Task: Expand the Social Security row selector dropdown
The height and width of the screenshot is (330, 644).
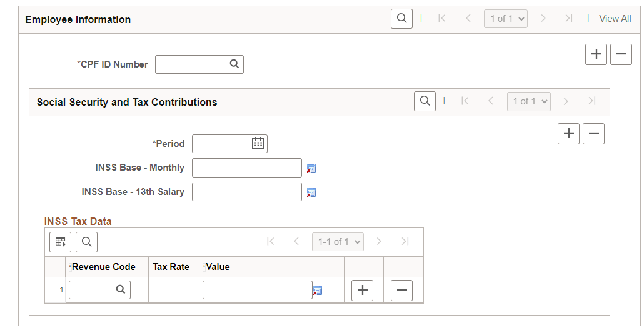Action: [529, 101]
